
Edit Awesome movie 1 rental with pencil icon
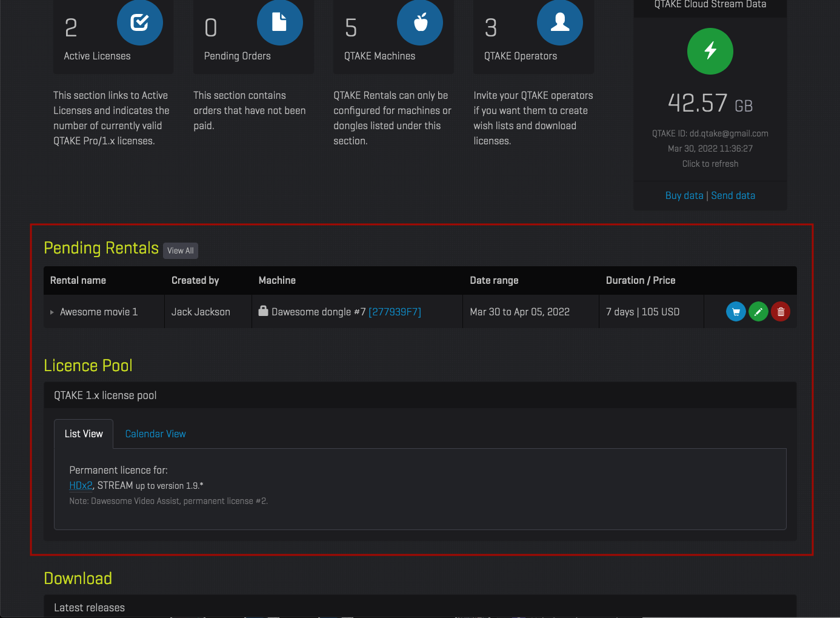(758, 312)
